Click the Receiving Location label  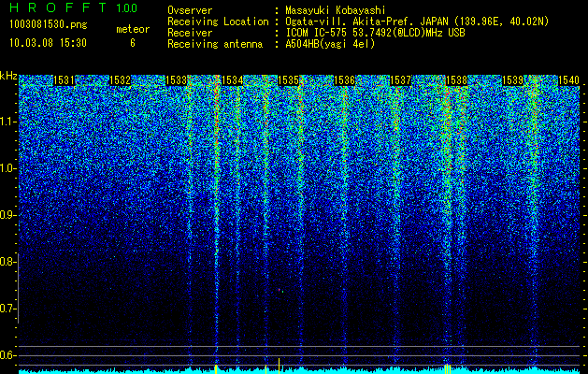tap(218, 22)
